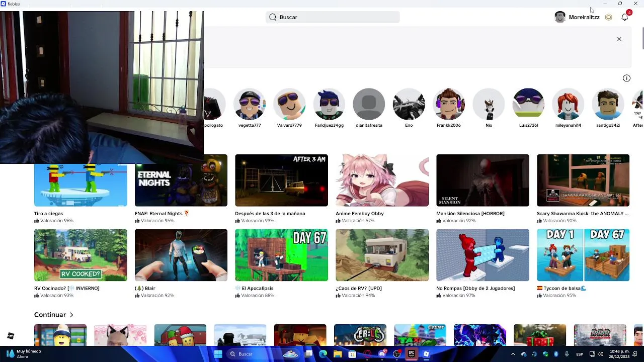Open the RV Cocinado? game thumbnail
The height and width of the screenshot is (362, 644).
80,255
